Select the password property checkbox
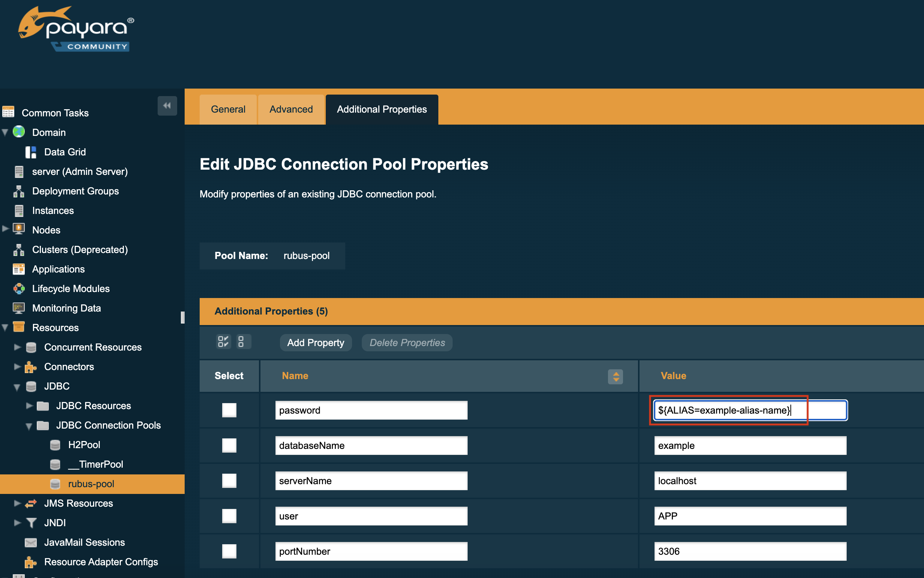Image resolution: width=924 pixels, height=578 pixels. point(229,409)
